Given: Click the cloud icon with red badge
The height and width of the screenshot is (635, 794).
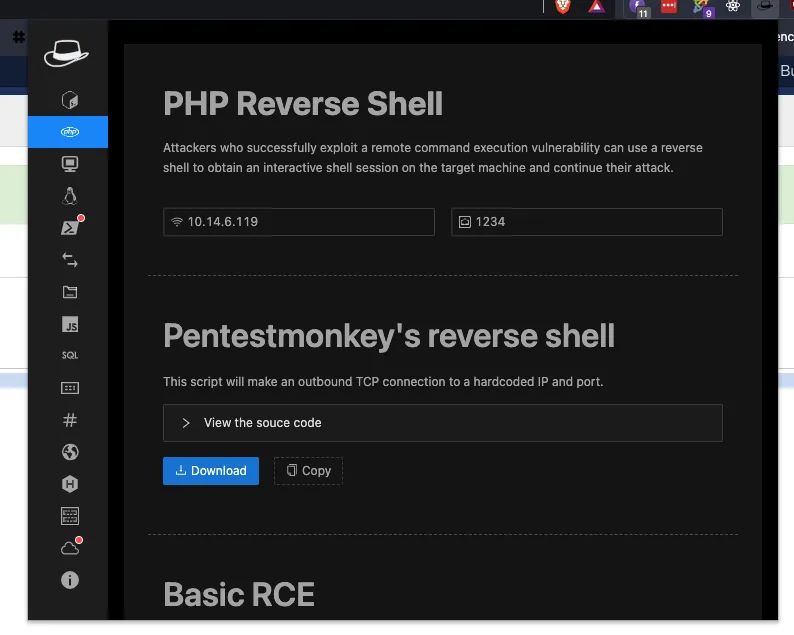Looking at the screenshot, I should 69,547.
